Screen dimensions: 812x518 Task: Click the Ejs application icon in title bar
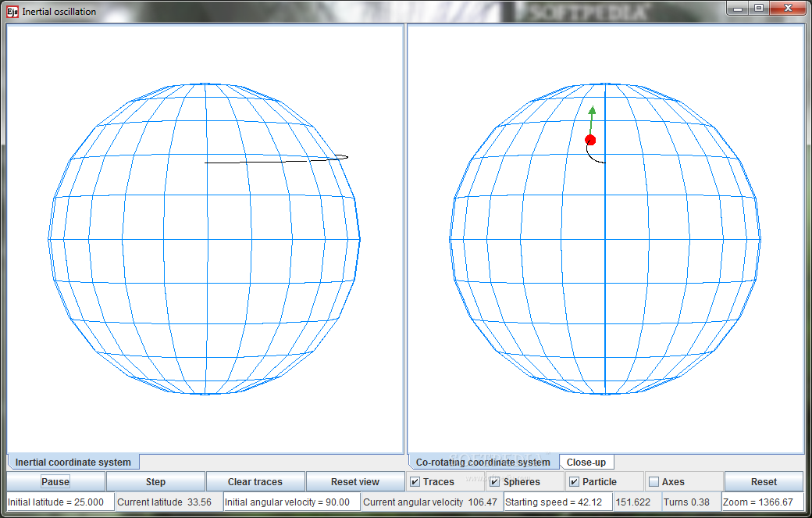click(12, 12)
